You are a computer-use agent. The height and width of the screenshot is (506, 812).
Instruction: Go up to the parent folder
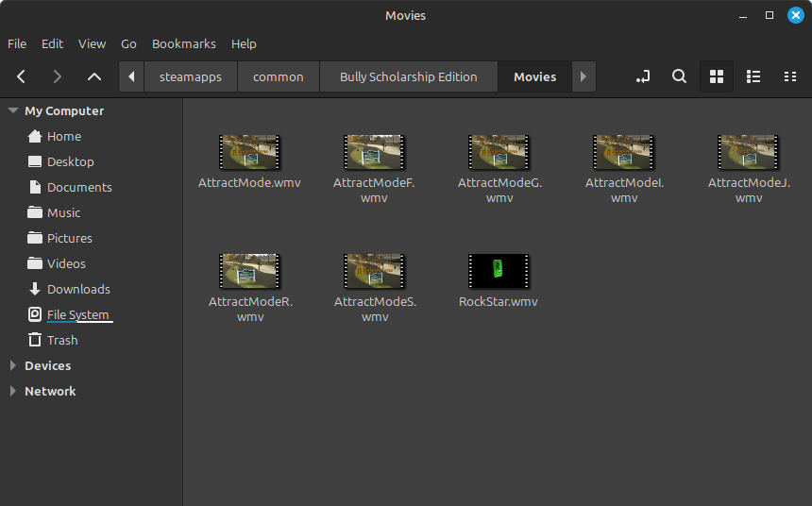pos(94,76)
